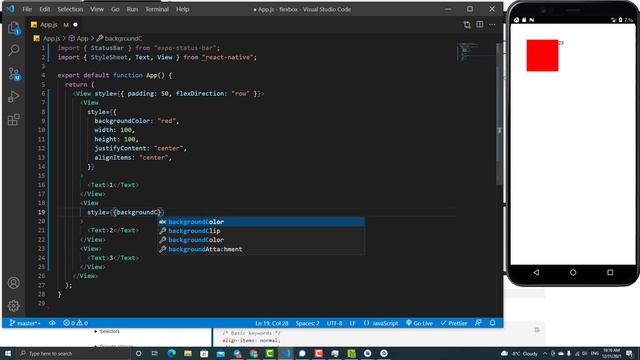Click the taskbar search box
Screen dimensions: 640x360
(73, 353)
